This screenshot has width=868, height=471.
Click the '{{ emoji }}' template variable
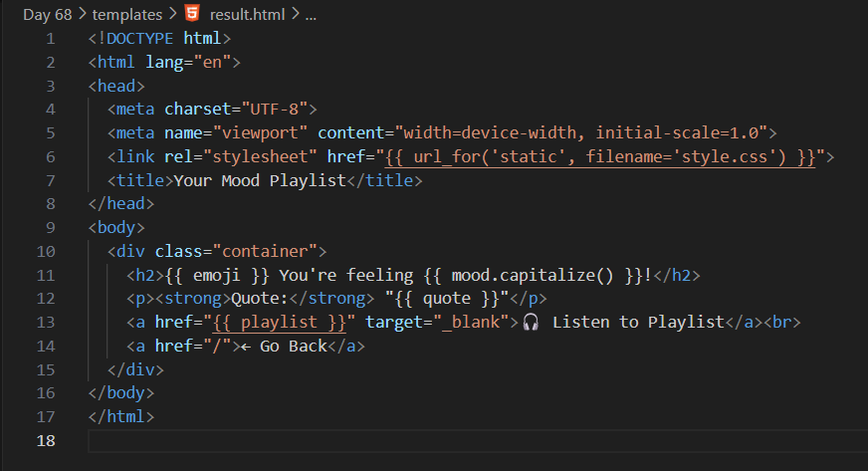pyautogui.click(x=217, y=276)
